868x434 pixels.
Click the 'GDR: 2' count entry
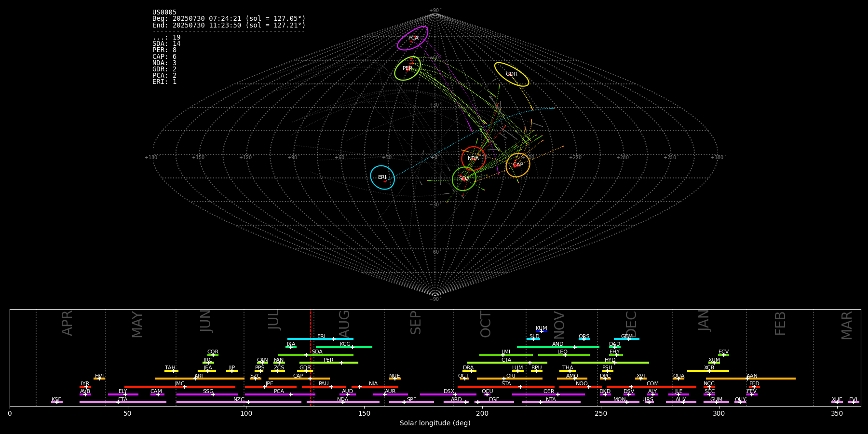pyautogui.click(x=164, y=69)
